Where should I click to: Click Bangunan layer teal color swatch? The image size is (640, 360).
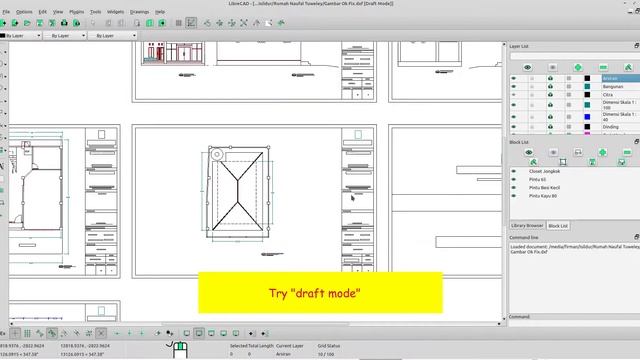point(587,87)
